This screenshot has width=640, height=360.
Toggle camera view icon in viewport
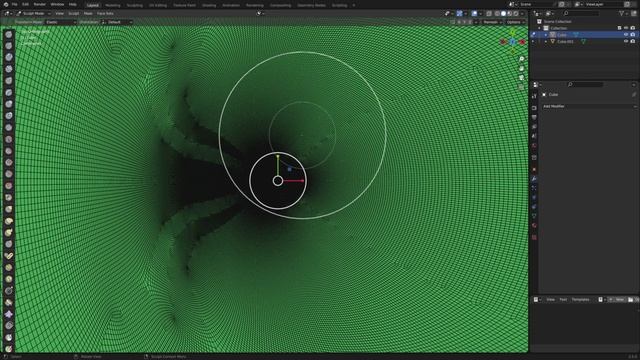pos(521,78)
